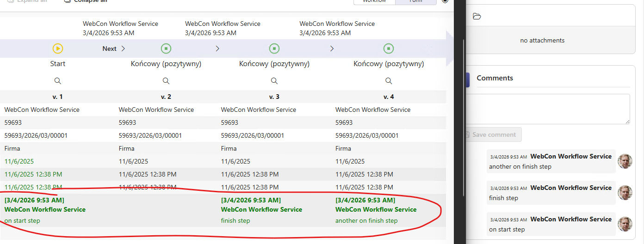Click the yellow Start step play icon
The image size is (644, 244).
click(57, 49)
